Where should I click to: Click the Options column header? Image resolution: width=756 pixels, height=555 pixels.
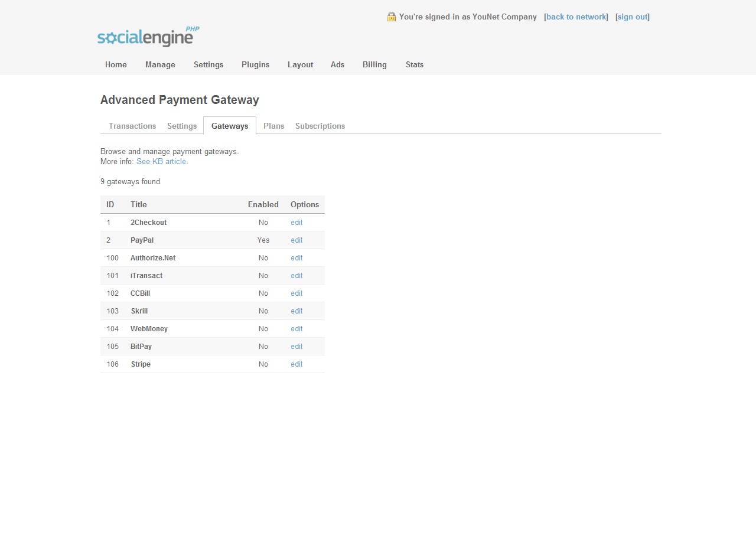point(305,204)
